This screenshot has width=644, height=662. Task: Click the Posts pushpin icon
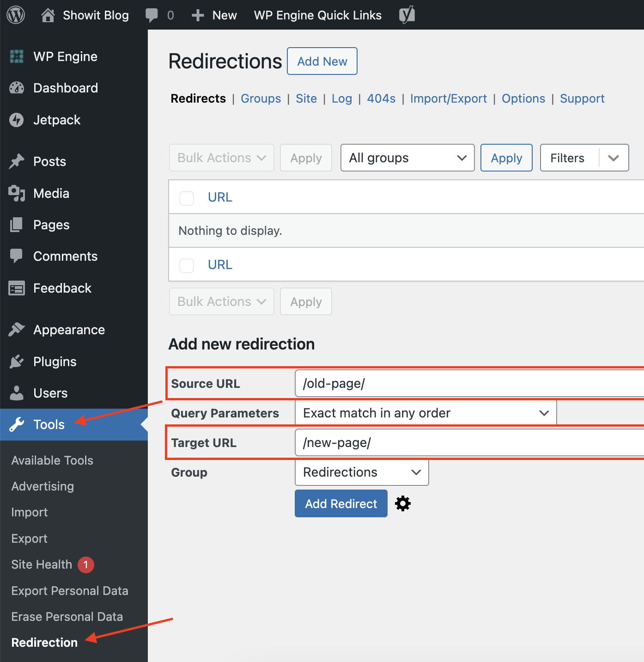click(17, 161)
